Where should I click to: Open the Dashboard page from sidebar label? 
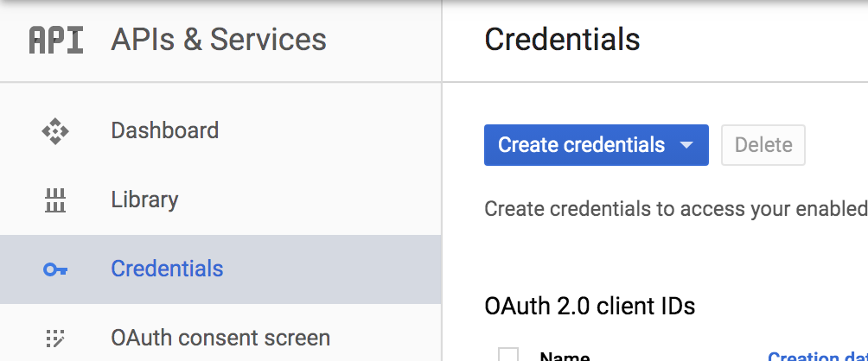[164, 130]
